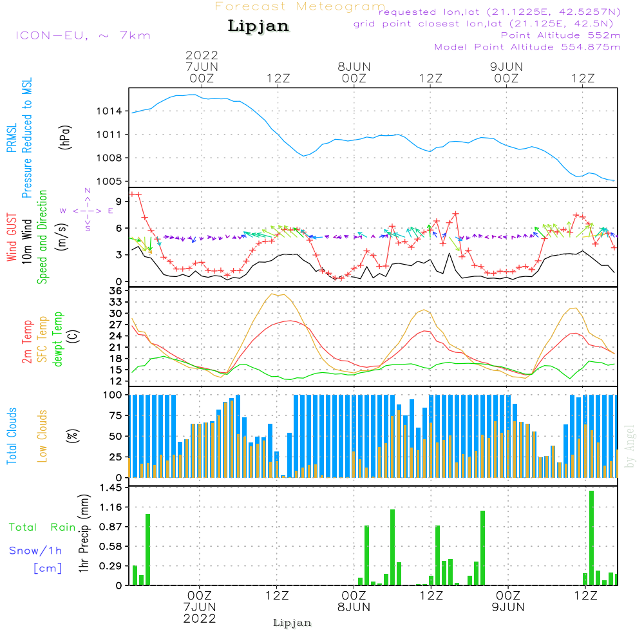The height and width of the screenshot is (644, 644).
Task: Click the tallest green rain bar near 9JUN 12Z
Action: tap(591, 538)
